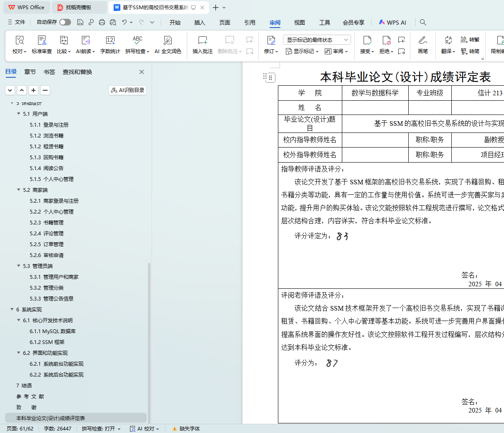
Task: Click the word count (字数统计) icon
Action: [110, 41]
